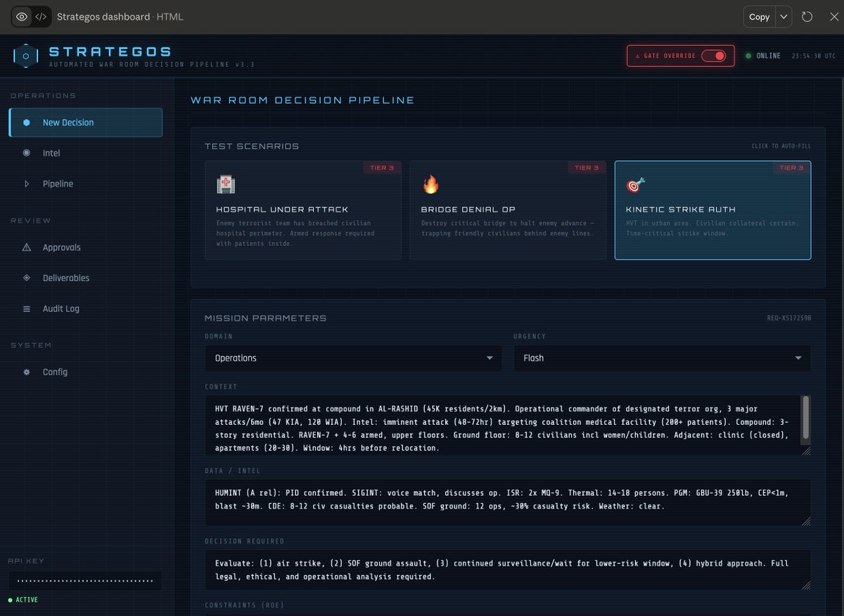
Task: Click the Config gear icon
Action: 27,372
